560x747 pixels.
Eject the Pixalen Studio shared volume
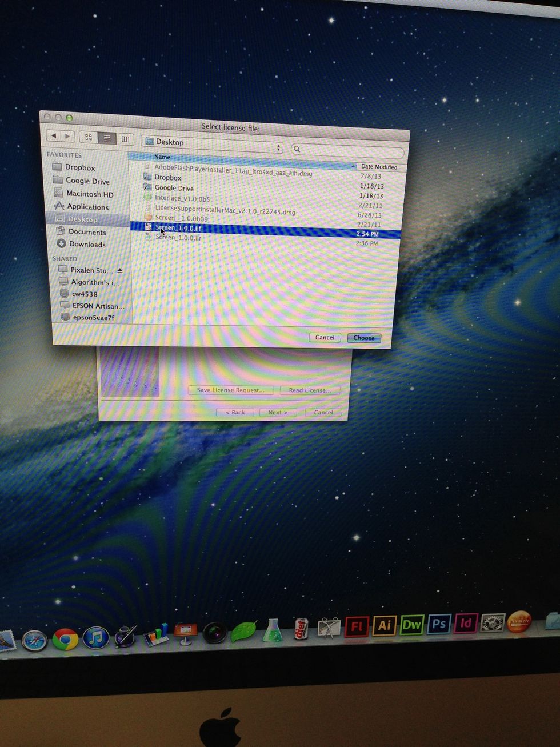coord(120,270)
